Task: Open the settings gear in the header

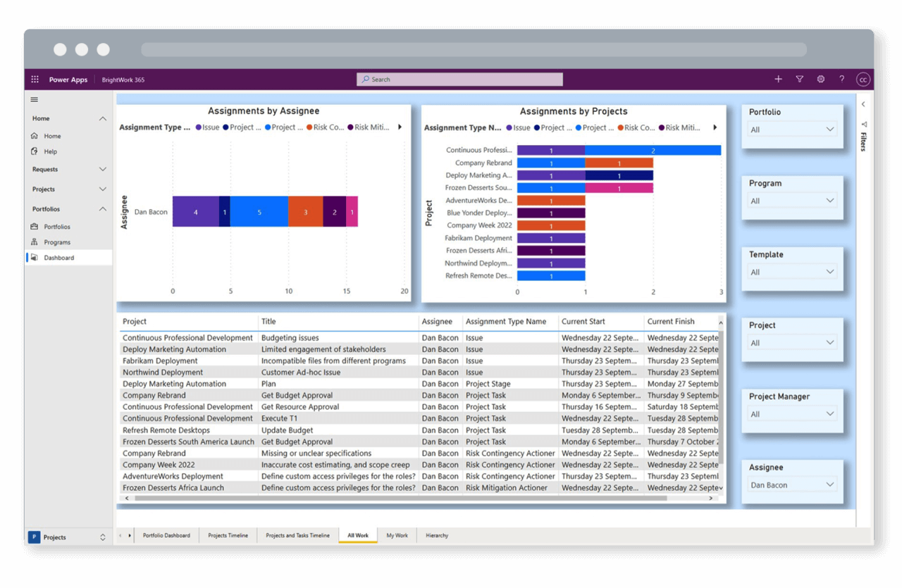Action: 820,79
